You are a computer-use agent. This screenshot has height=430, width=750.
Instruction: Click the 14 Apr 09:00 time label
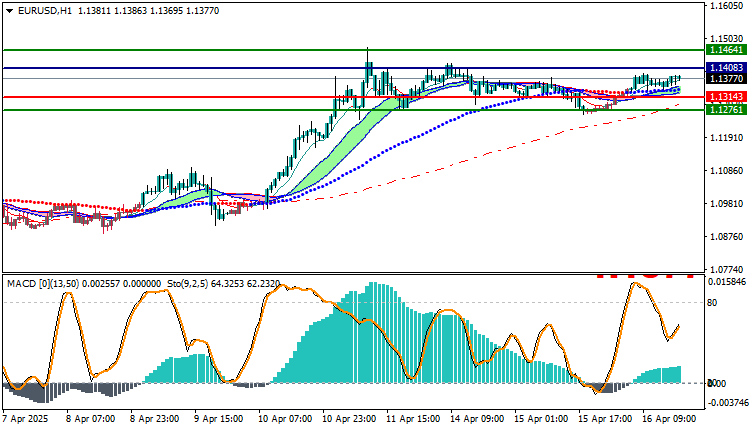pos(477,419)
